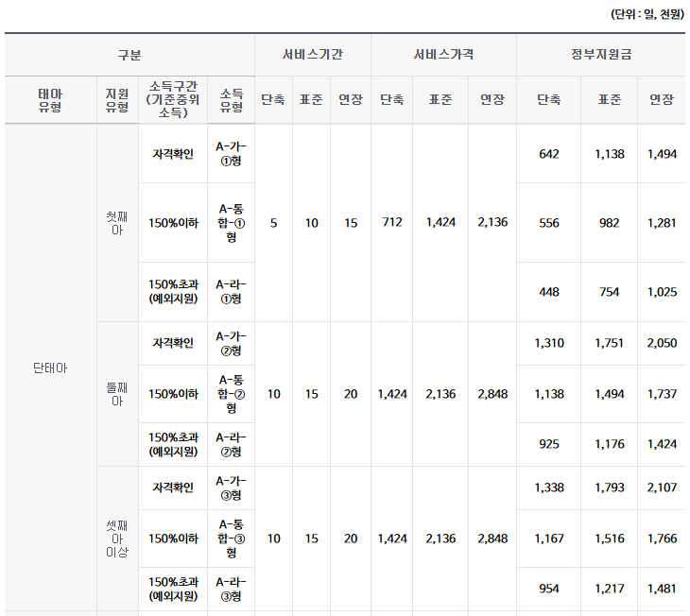
Task: Click 자격확인 in the A-가-②형 row
Action: (x=173, y=343)
